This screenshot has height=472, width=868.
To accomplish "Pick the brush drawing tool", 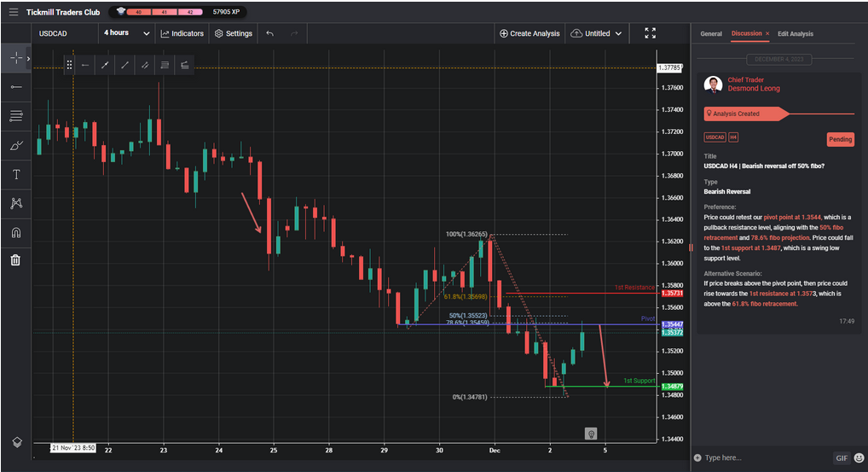I will pos(16,146).
